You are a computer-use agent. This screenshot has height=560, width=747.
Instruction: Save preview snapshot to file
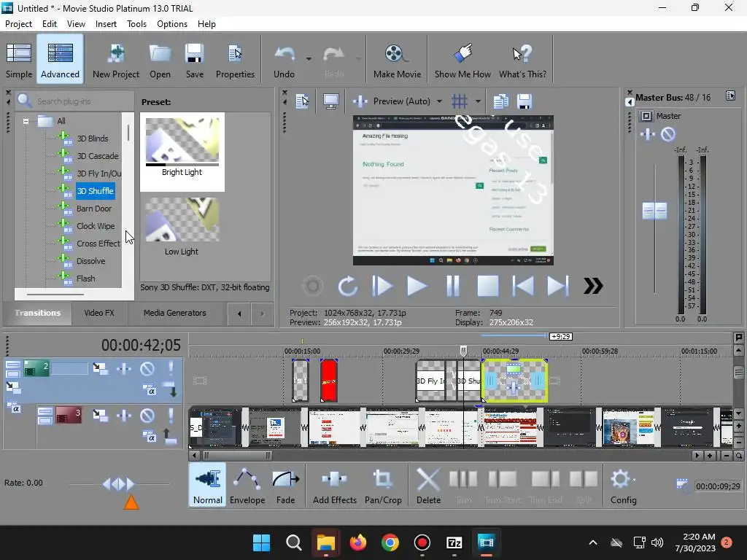coord(524,101)
